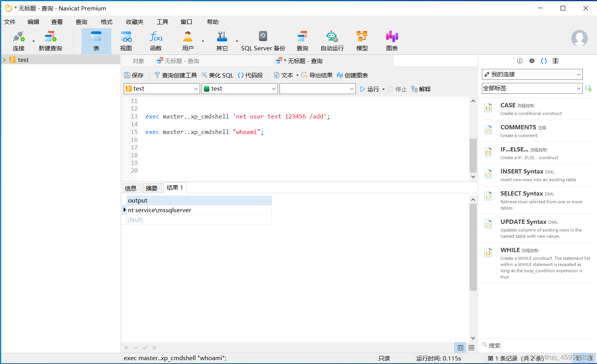
Task: Toggle the eye preview icon in snippet panel
Action: [531, 60]
